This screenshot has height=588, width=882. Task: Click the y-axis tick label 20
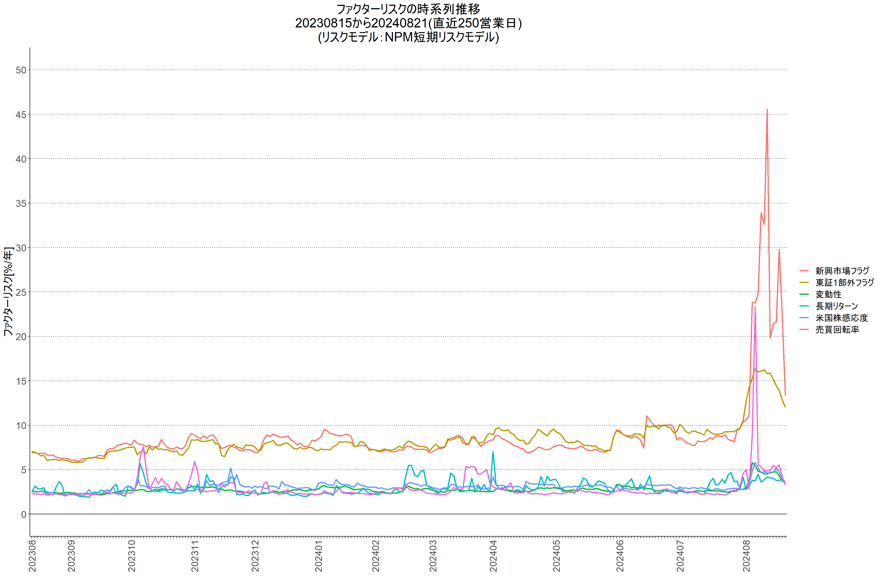pos(21,337)
